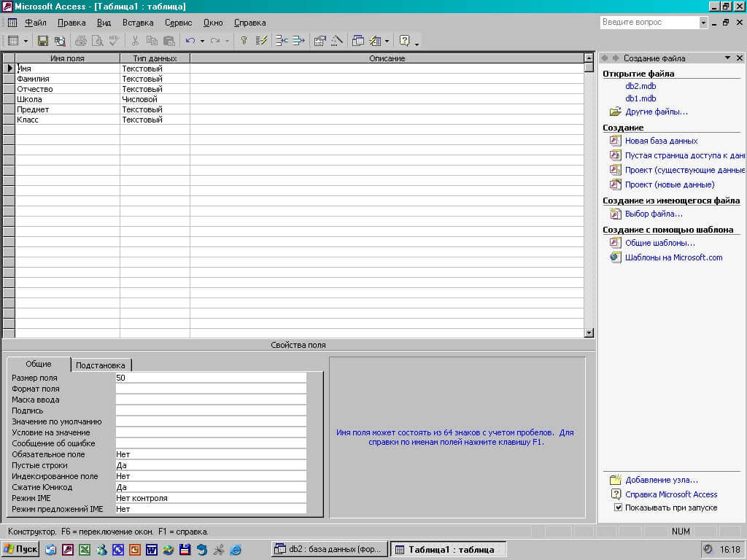Open Properties using the properties toolbar icon
The image size is (747, 560).
coord(320,41)
